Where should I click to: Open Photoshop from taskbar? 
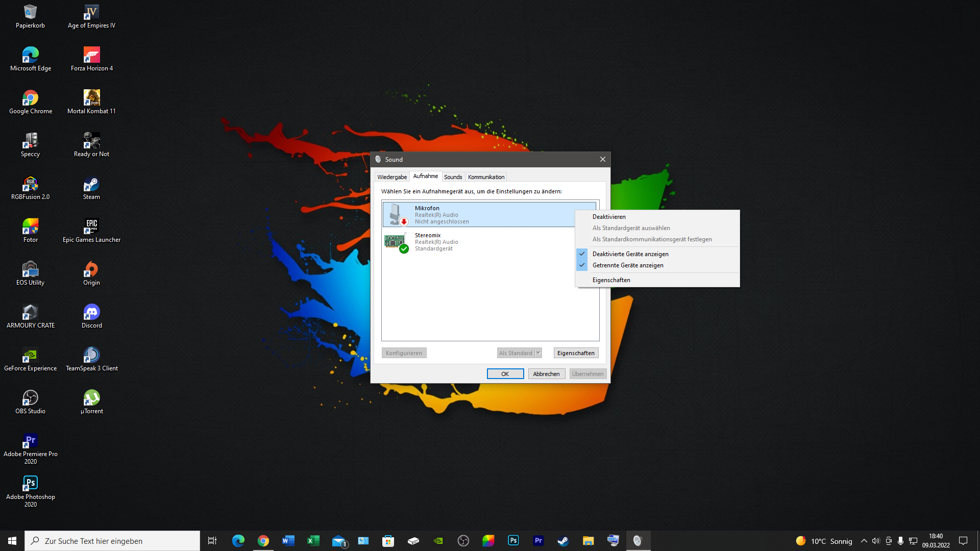(x=513, y=541)
